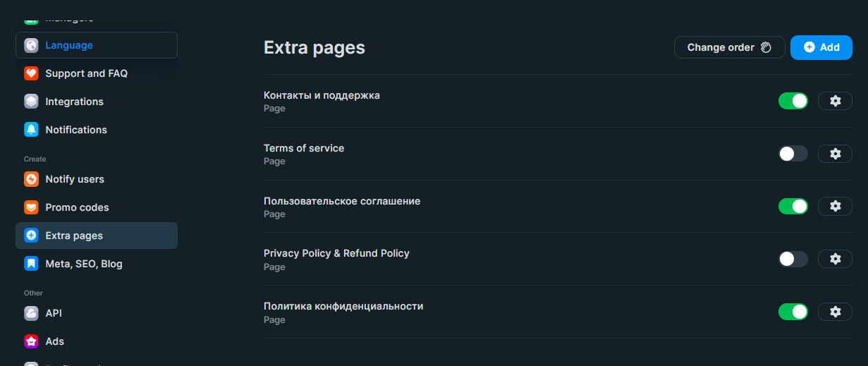Viewport: 868px width, 366px height.
Task: Click the Integrations stack icon
Action: (31, 102)
